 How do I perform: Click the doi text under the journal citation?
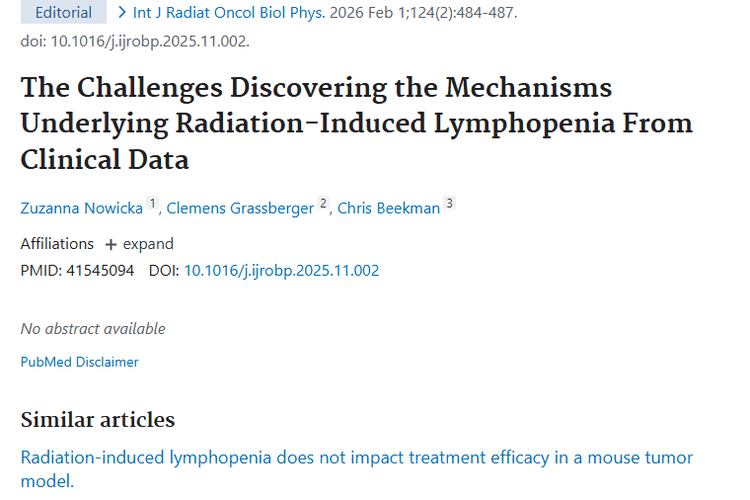pyautogui.click(x=135, y=41)
